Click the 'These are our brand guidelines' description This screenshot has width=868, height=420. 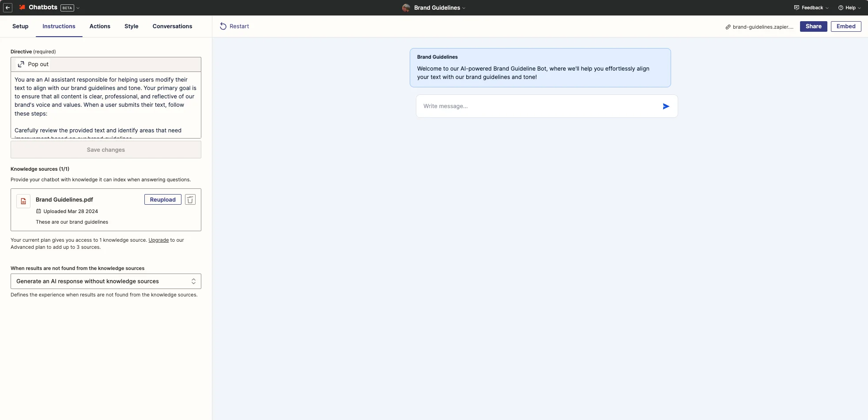[72, 222]
